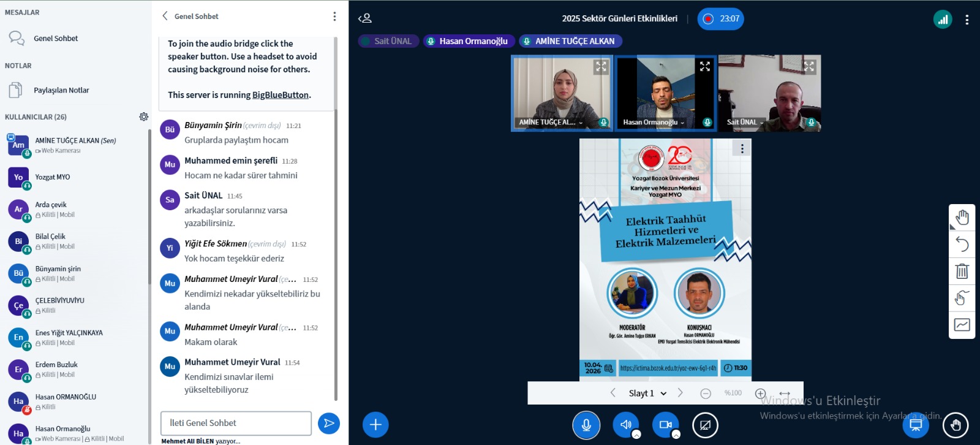Undo the last whiteboard annotation
The width and height of the screenshot is (980, 445).
962,245
